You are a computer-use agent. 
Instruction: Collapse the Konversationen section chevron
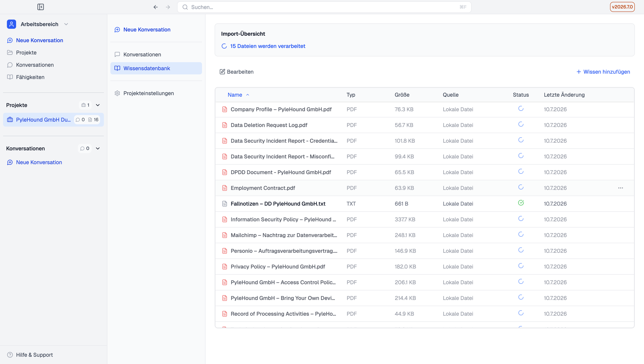pyautogui.click(x=98, y=148)
